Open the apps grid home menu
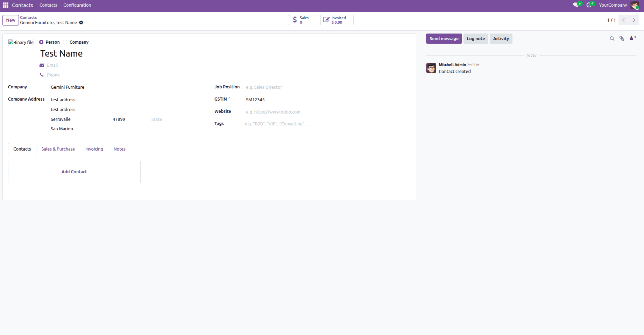Screen dimensions: 644x335 tap(6, 5)
